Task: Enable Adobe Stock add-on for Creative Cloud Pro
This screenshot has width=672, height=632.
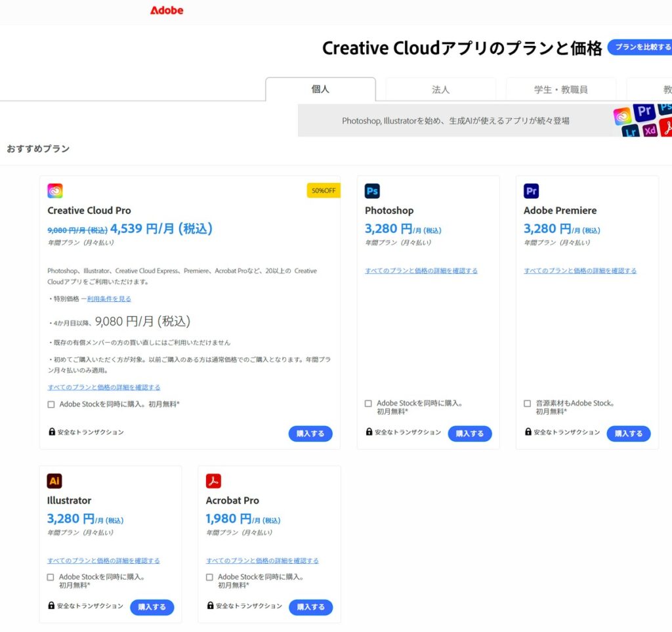Action: (x=51, y=404)
